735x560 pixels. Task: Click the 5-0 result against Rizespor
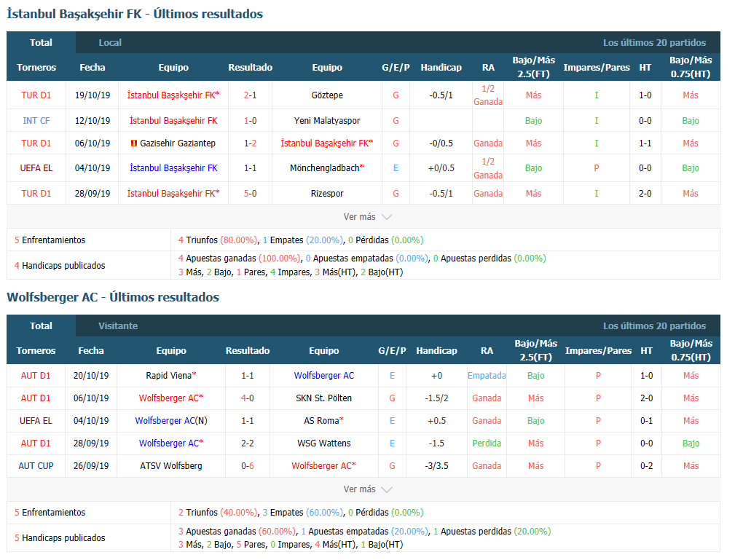point(251,194)
